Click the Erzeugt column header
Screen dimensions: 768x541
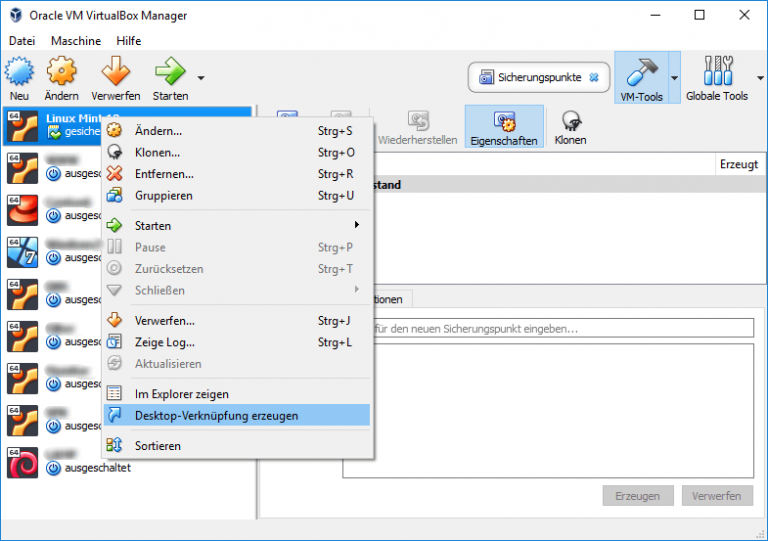739,165
